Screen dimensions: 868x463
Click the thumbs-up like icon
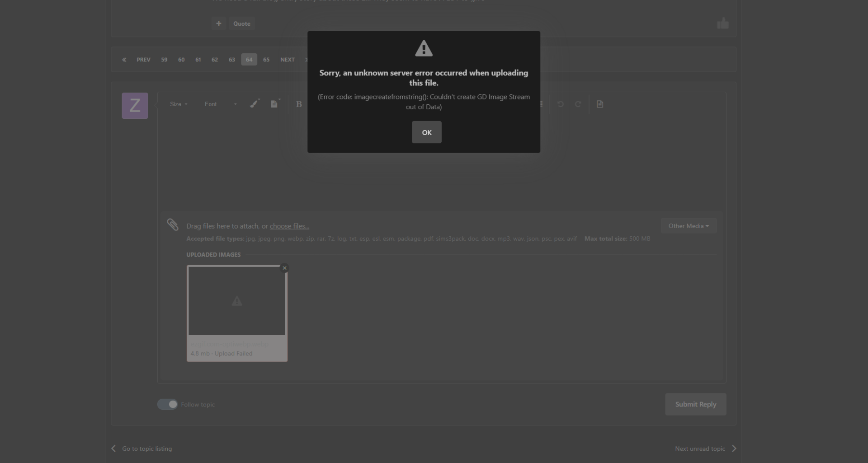[722, 23]
